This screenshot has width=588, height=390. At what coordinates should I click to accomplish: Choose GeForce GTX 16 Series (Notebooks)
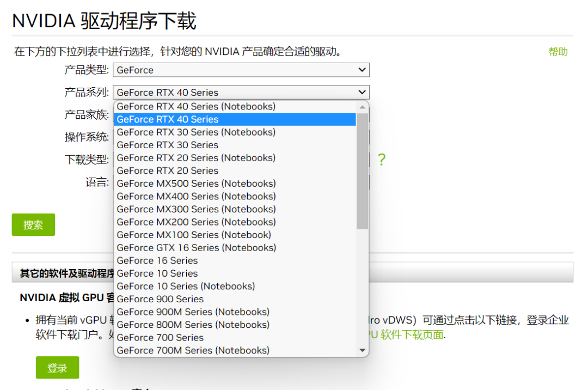(235, 247)
